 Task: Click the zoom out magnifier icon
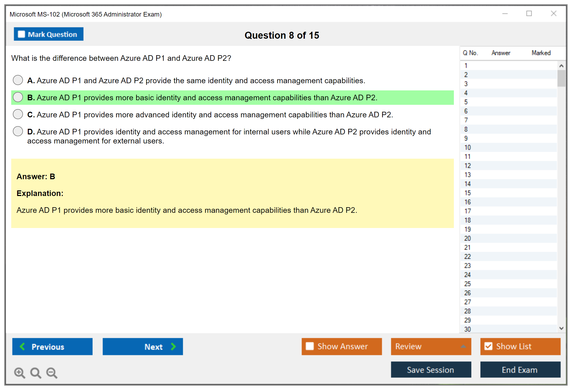pyautogui.click(x=52, y=373)
